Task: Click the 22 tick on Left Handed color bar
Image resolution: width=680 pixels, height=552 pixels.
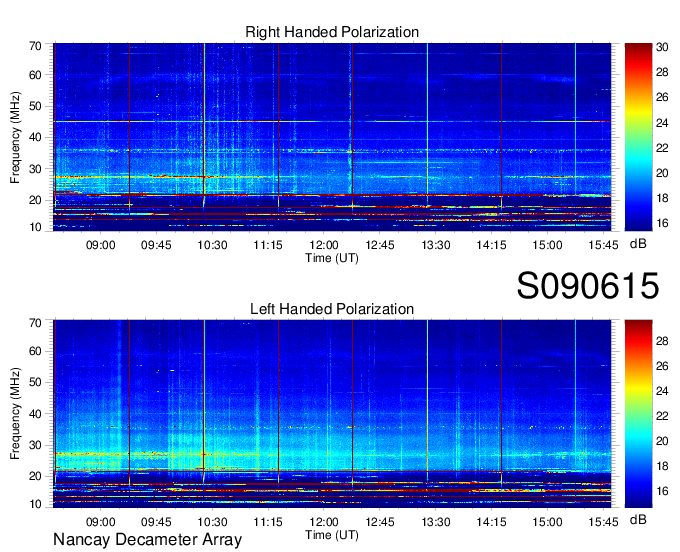Action: (662, 416)
